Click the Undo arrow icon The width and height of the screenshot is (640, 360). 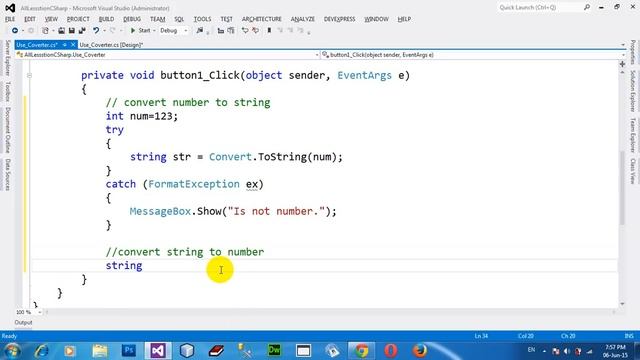coord(96,31)
